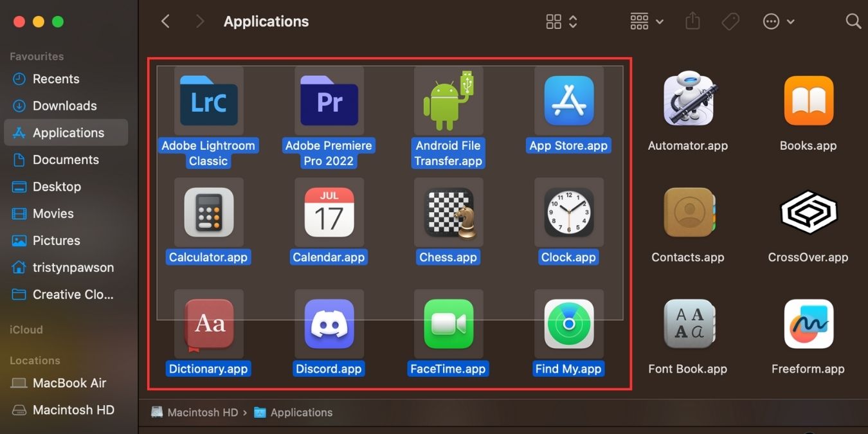Image resolution: width=868 pixels, height=434 pixels.
Task: Click the Books.app file name
Action: tap(808, 145)
